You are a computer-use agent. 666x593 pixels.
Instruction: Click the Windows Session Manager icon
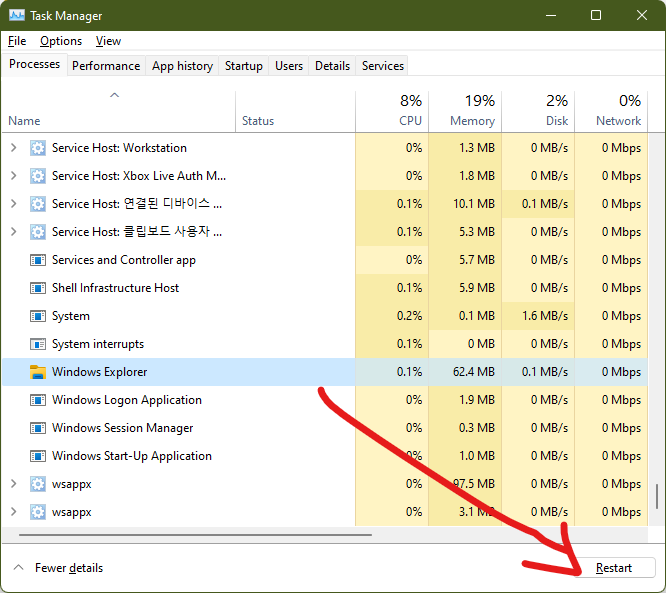(x=38, y=428)
